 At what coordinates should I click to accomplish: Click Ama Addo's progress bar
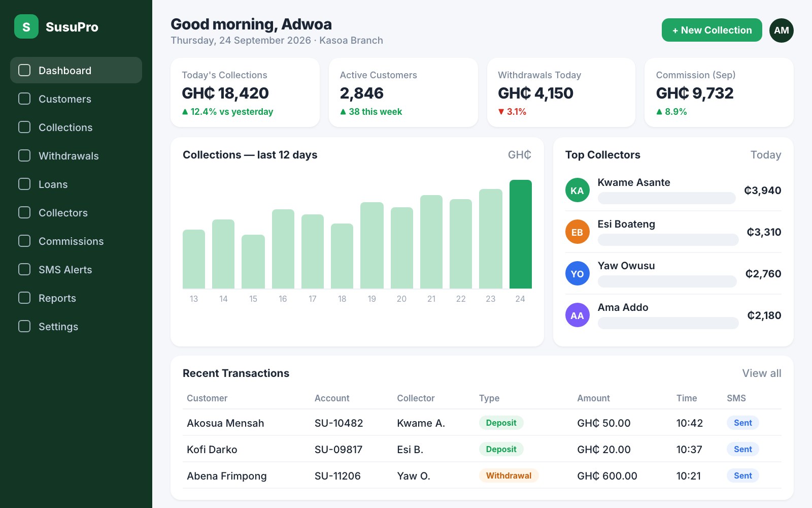[668, 323]
